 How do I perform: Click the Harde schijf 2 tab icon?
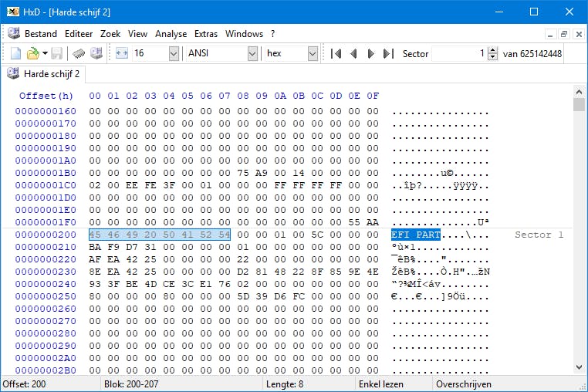[13, 73]
